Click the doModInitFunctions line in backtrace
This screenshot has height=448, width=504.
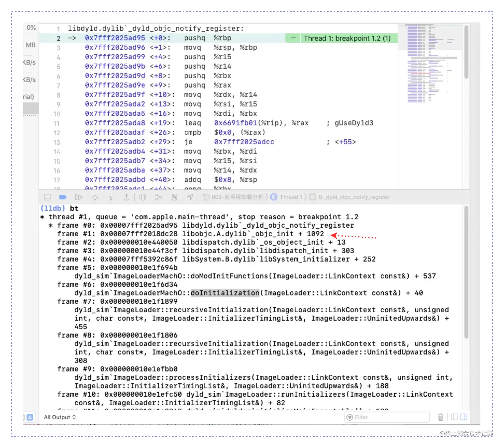tap(255, 276)
